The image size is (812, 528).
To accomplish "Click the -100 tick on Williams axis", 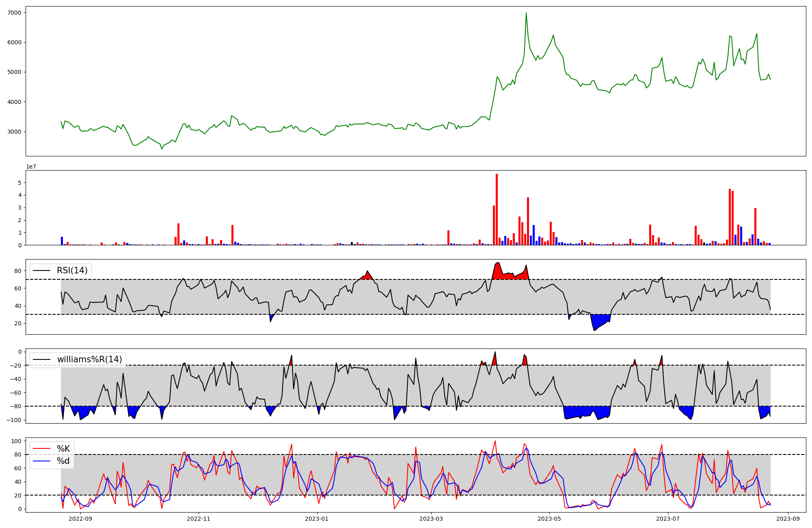I will click(14, 420).
